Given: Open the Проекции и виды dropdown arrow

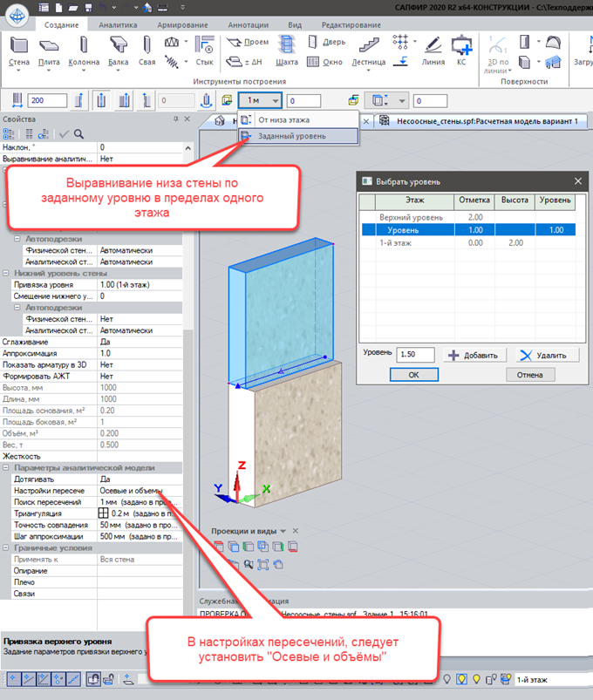Looking at the screenshot, I should tap(283, 531).
